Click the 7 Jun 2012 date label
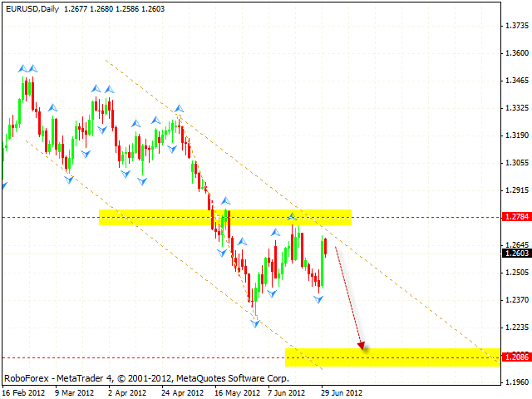Viewport: 532px width, 399px height. [288, 392]
